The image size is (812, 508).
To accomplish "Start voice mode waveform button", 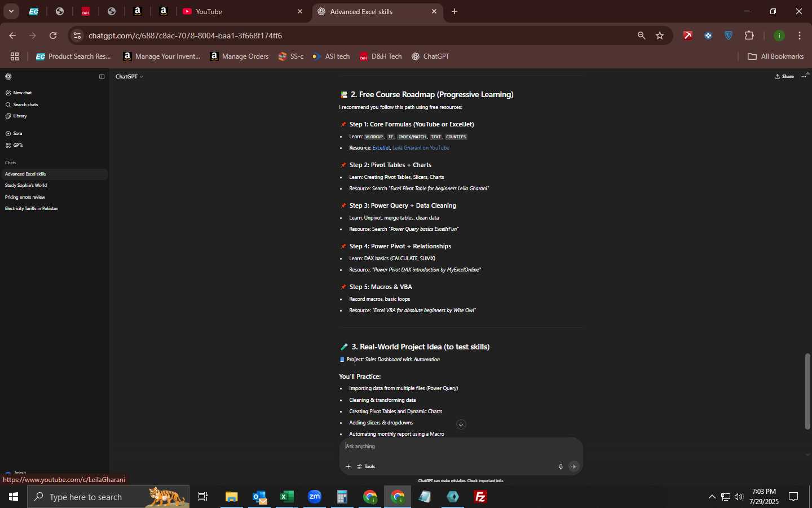I will pyautogui.click(x=575, y=467).
